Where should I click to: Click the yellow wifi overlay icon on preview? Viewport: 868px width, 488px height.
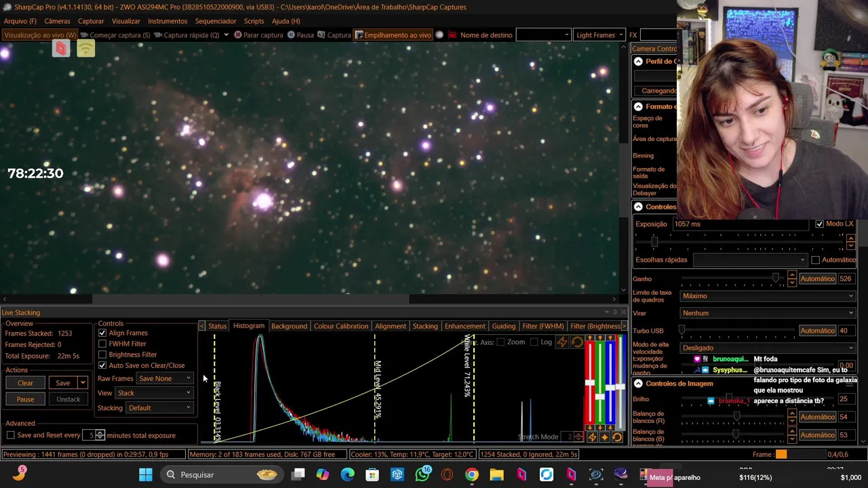click(x=86, y=48)
